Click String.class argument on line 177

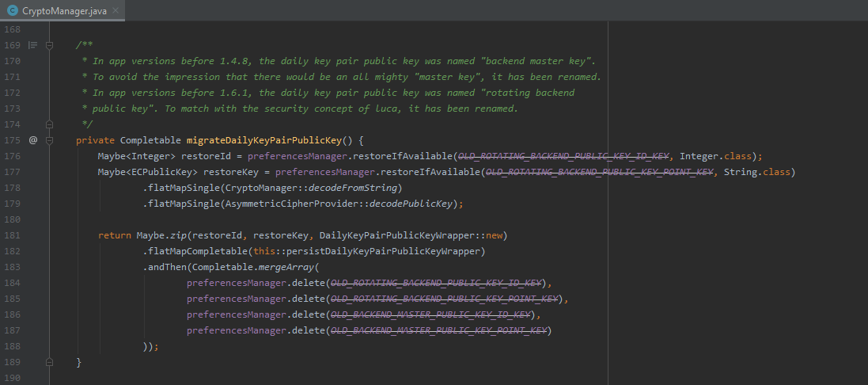[x=757, y=172]
